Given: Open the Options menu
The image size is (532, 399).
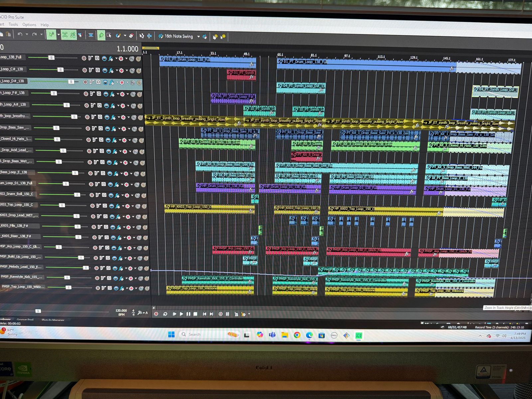Looking at the screenshot, I should click(29, 25).
